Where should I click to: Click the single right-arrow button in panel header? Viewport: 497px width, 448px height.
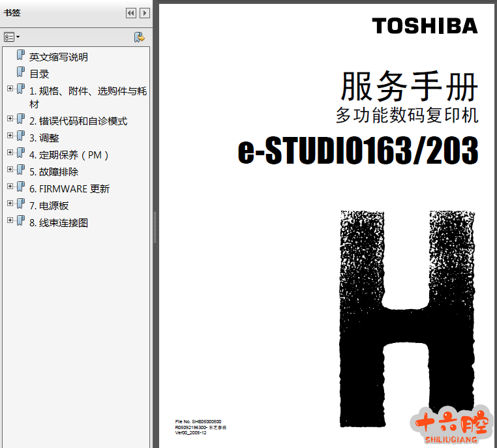tap(145, 13)
